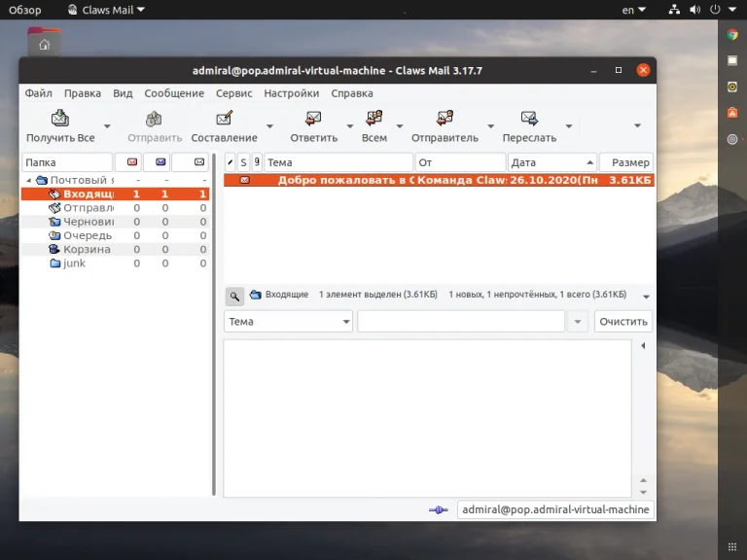Screen dimensions: 747x560
Task: Click the Forward (Переслать) toolbar icon
Action: (x=529, y=118)
